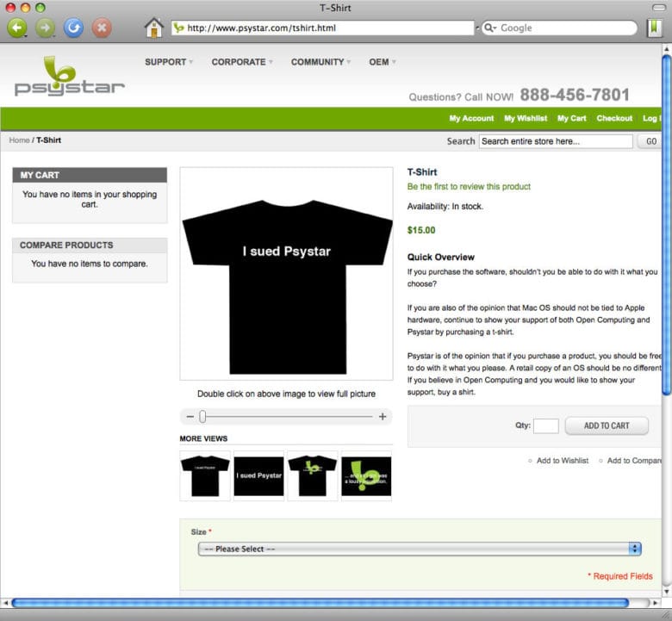672x621 pixels.
Task: Open the OEM menu
Action: tap(383, 62)
